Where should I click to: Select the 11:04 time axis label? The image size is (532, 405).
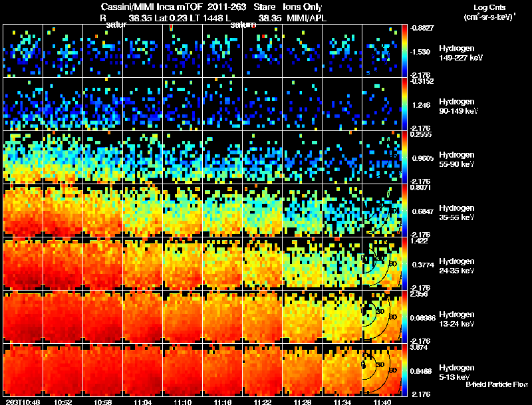[x=143, y=402]
